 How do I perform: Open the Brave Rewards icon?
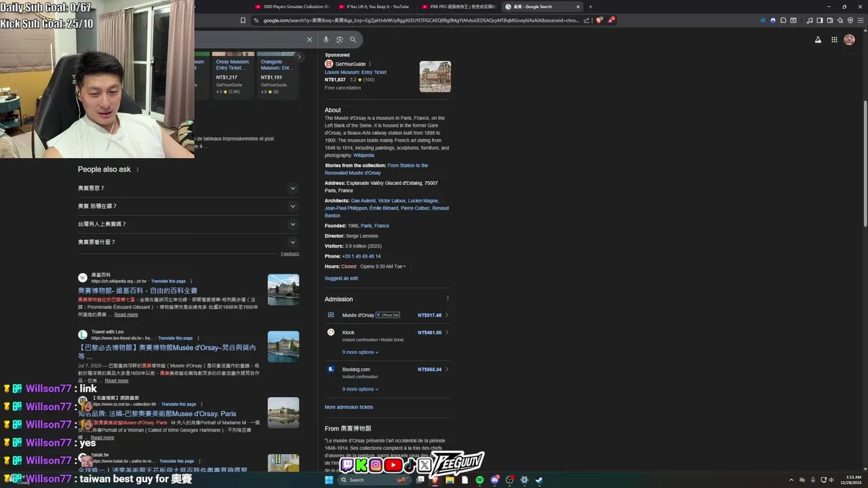(x=611, y=20)
